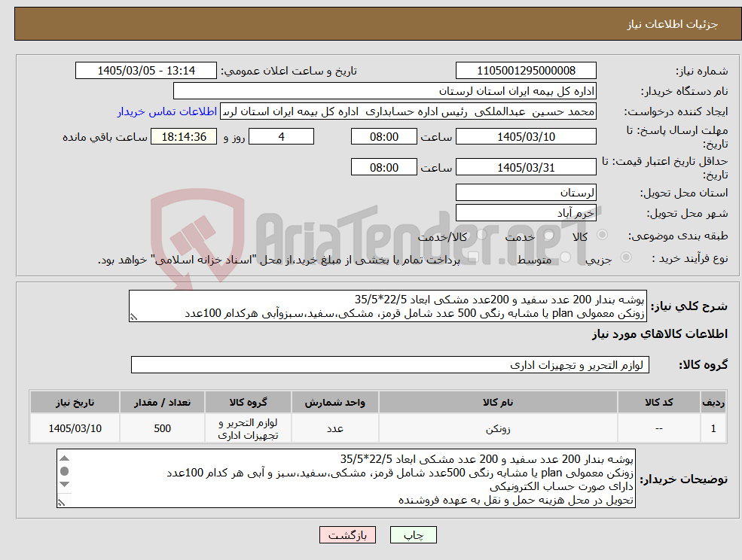
Task: Click the لوازم التحریر table group cell
Action: click(248, 428)
